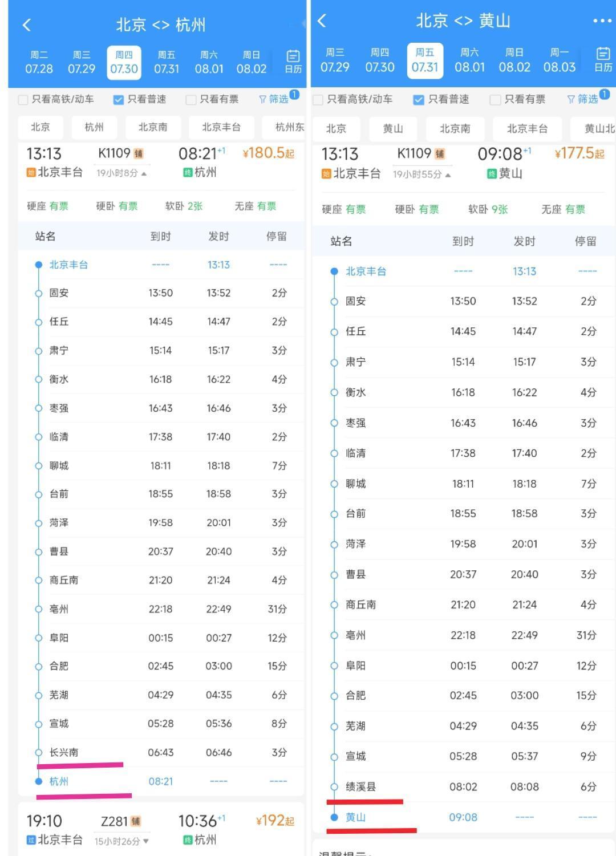Image resolution: width=616 pixels, height=856 pixels.
Task: Select date 周二 07.28 on 杭州 screen
Action: click(x=39, y=62)
